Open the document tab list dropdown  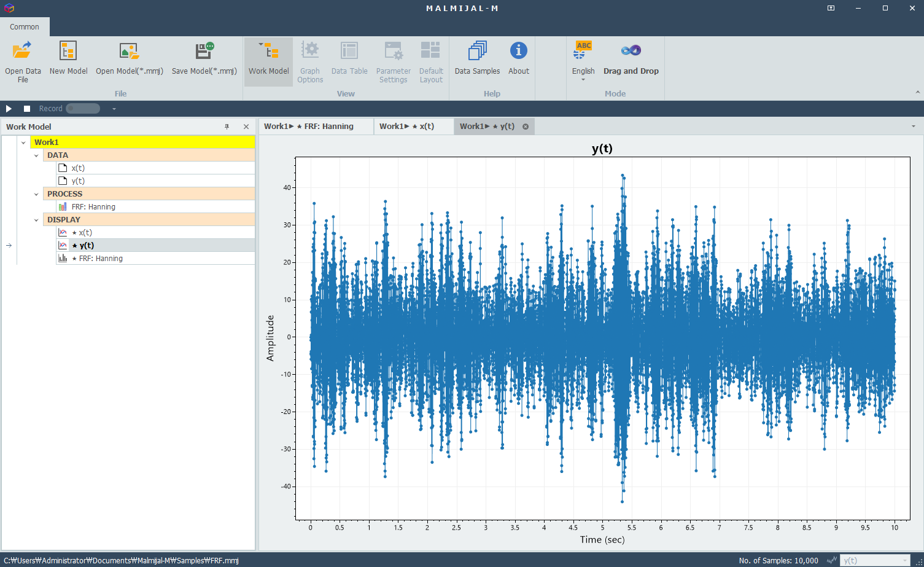pyautogui.click(x=913, y=127)
